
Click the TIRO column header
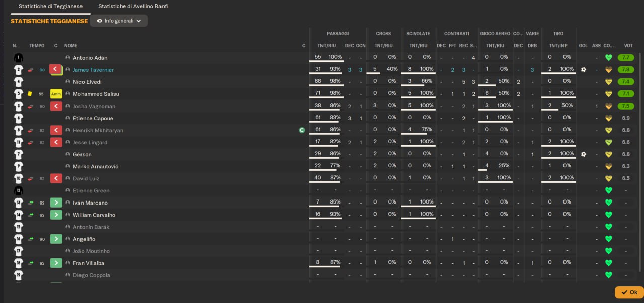click(558, 34)
